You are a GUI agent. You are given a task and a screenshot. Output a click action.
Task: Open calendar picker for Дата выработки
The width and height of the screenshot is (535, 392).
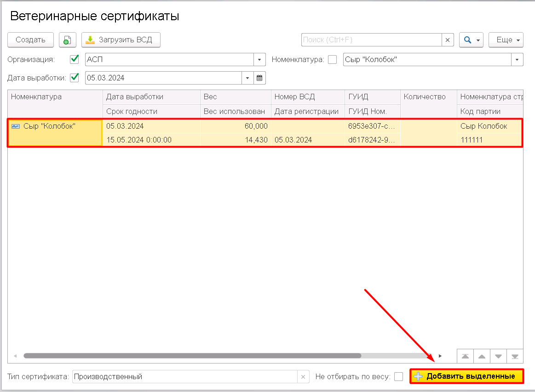[259, 78]
